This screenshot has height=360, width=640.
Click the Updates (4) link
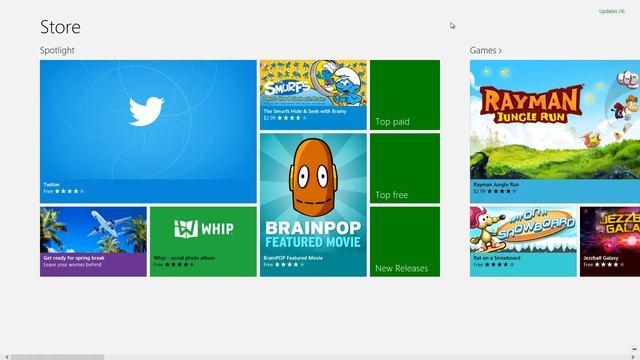point(611,11)
